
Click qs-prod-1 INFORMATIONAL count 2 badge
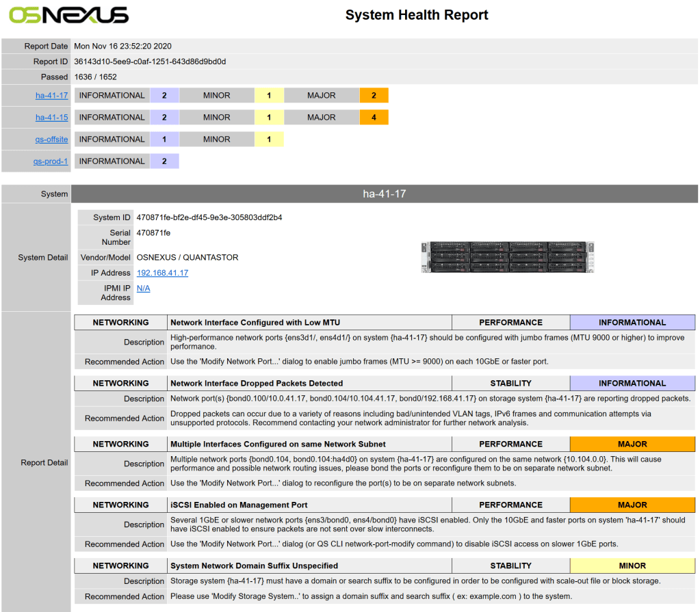164,161
